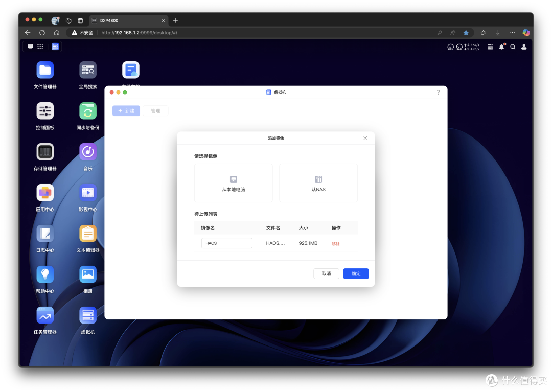Click the browser address bar URL
Image resolution: width=552 pixels, height=392 pixels.
139,33
